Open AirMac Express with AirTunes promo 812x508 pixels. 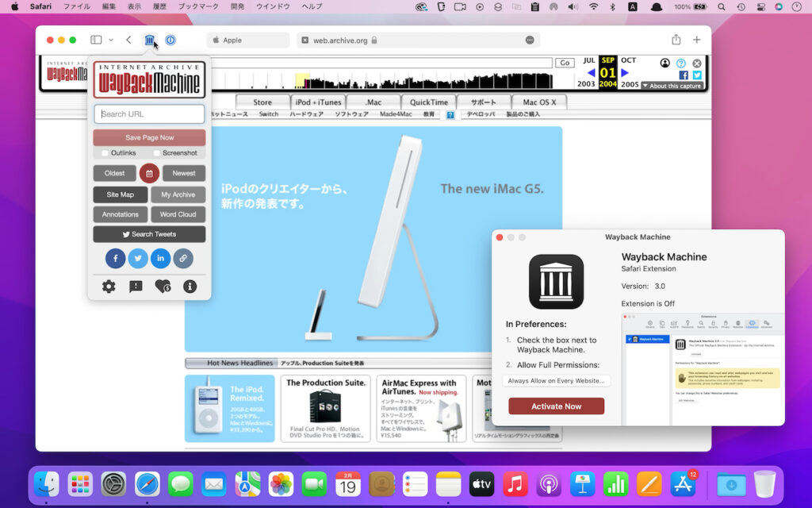(x=421, y=409)
